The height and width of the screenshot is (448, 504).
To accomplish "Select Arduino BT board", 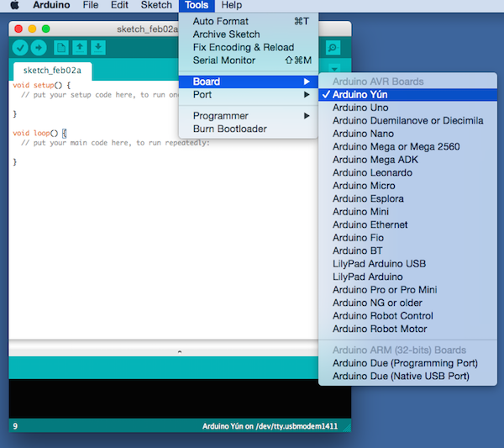I will pyautogui.click(x=407, y=250).
